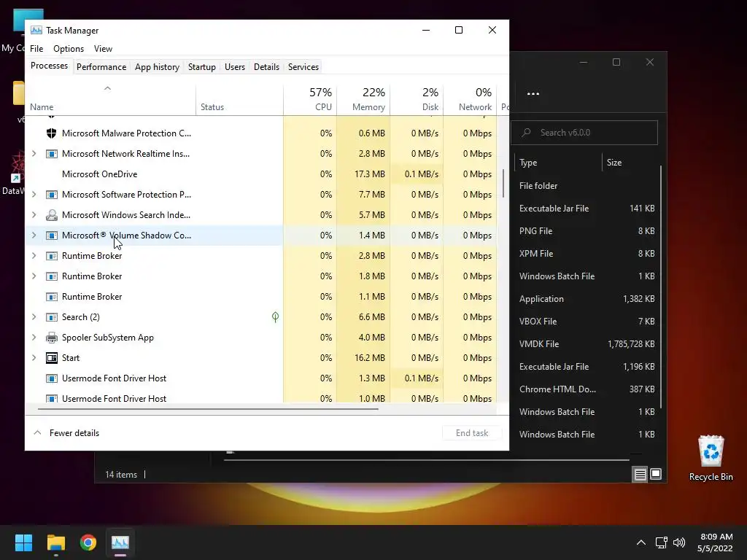Expand Microsoft Network Realtime Inspection process
The height and width of the screenshot is (560, 747).
(34, 154)
